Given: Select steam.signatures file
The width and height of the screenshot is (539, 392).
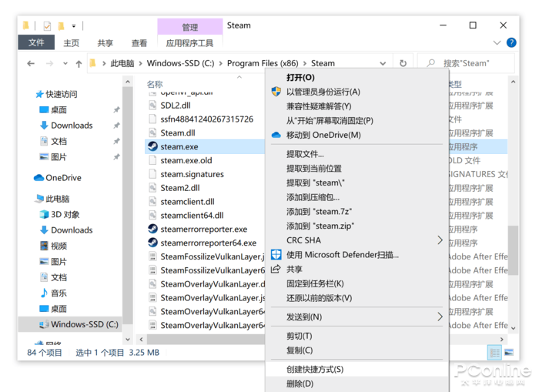Looking at the screenshot, I should (x=192, y=174).
